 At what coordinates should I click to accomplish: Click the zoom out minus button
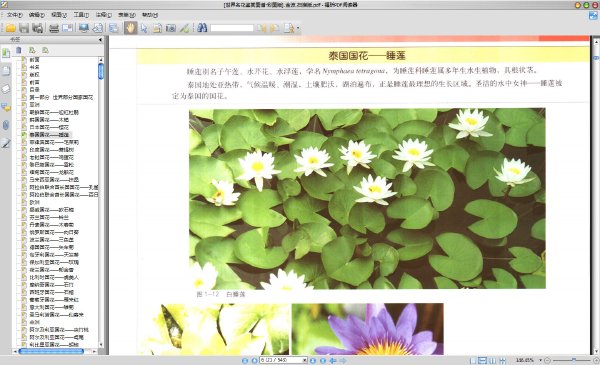(x=547, y=360)
